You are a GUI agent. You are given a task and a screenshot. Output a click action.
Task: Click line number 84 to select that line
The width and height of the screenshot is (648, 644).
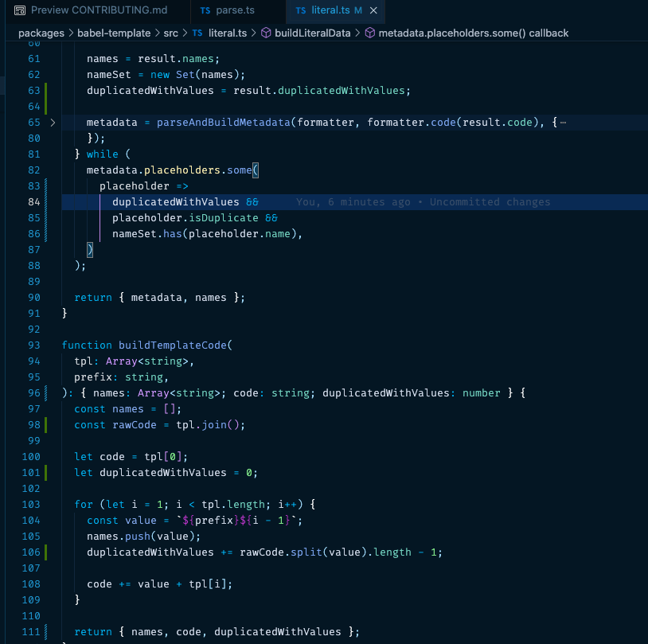[x=33, y=201]
